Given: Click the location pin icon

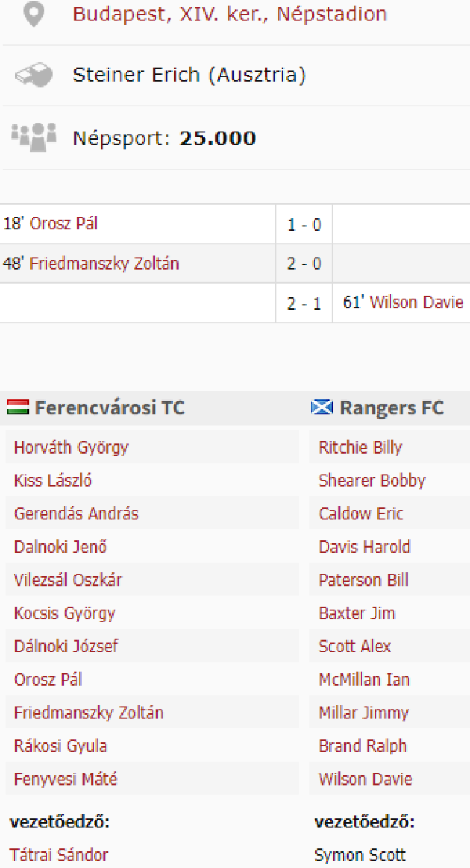Looking at the screenshot, I should [x=33, y=14].
